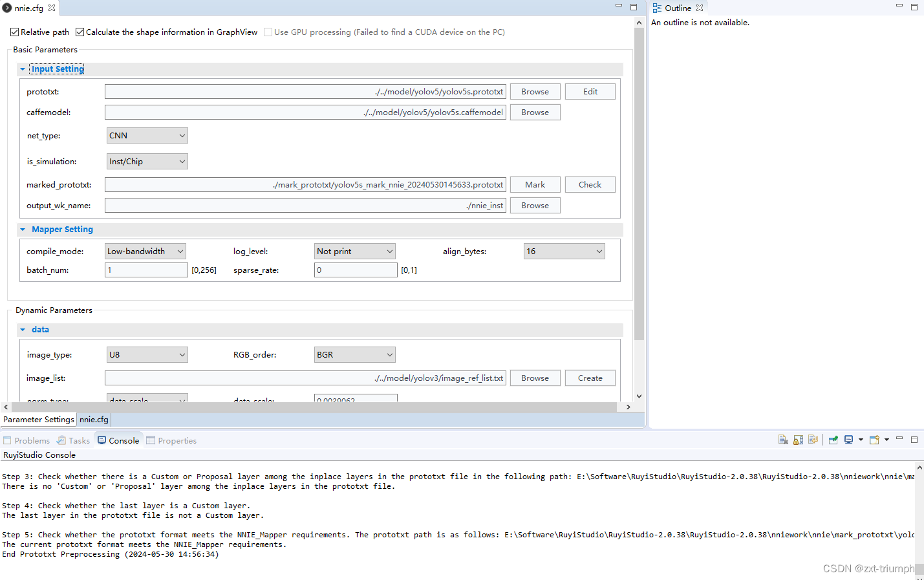
Task: Click the marked_prototxt path field
Action: pyautogui.click(x=305, y=185)
